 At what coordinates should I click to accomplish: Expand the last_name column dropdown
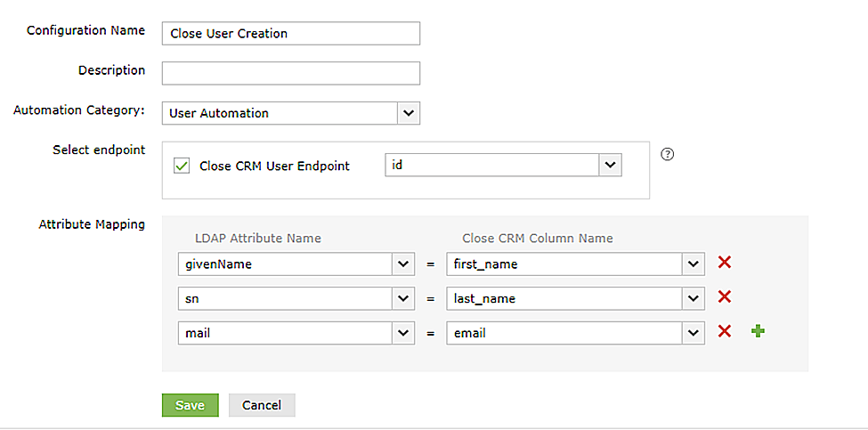coord(694,298)
